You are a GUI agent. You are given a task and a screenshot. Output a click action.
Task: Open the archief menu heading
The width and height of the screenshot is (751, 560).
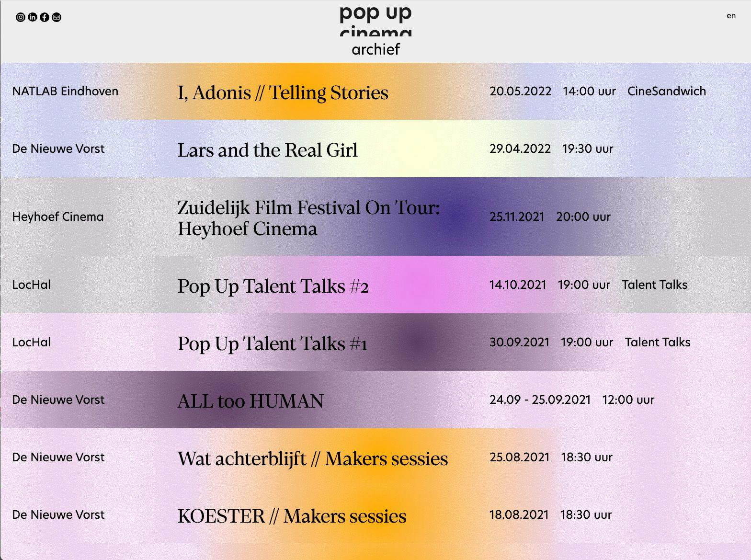click(x=375, y=49)
